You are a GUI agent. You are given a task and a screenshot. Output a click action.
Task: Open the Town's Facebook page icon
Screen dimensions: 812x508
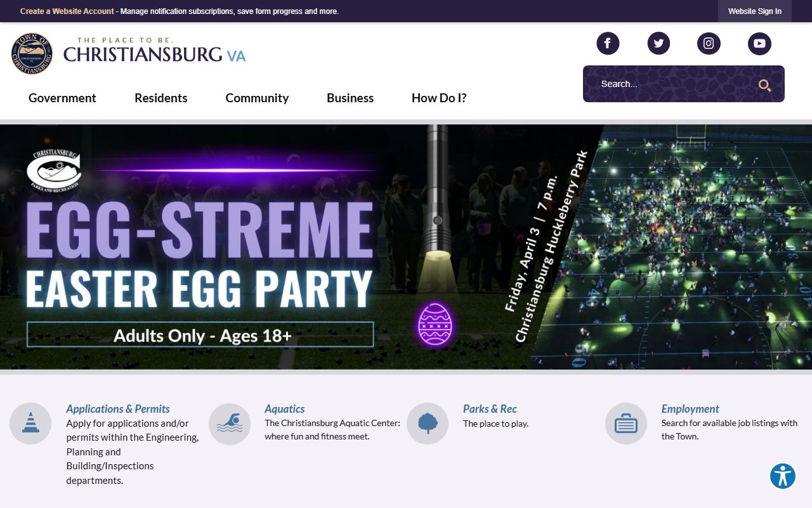point(608,43)
